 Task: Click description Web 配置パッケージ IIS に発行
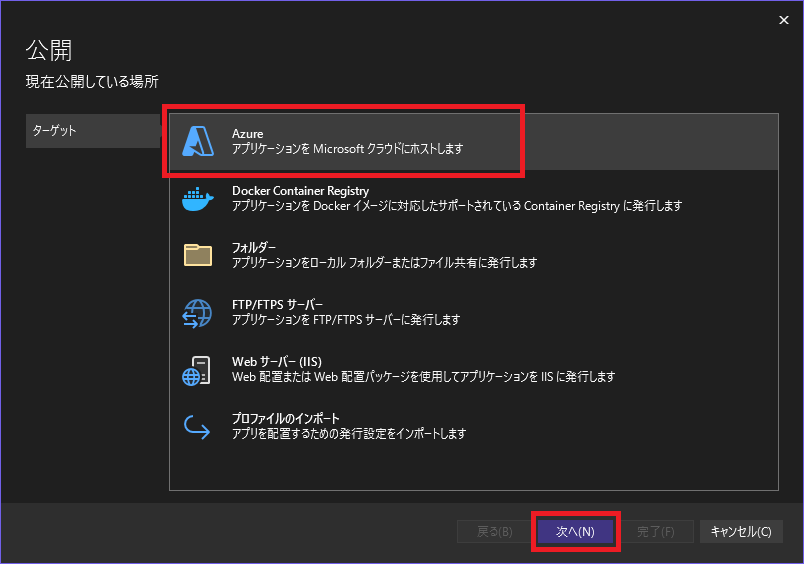(x=424, y=376)
